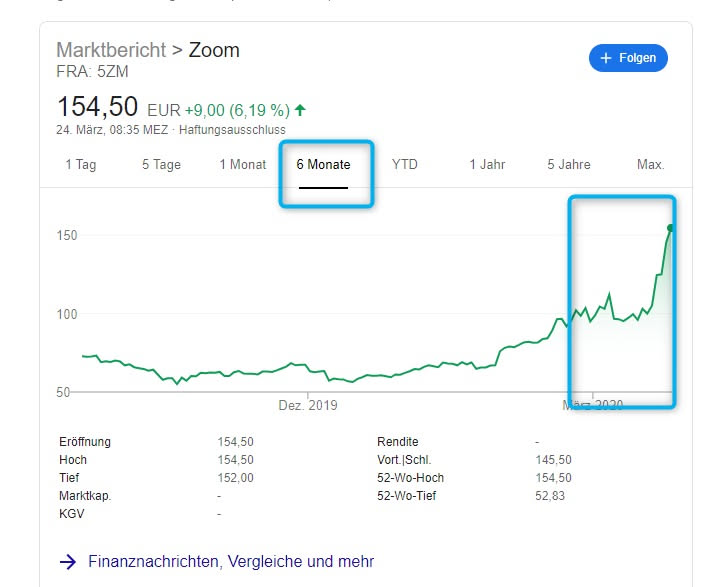Select the 1 Tag time range tab
This screenshot has width=702, height=587.
pyautogui.click(x=81, y=164)
